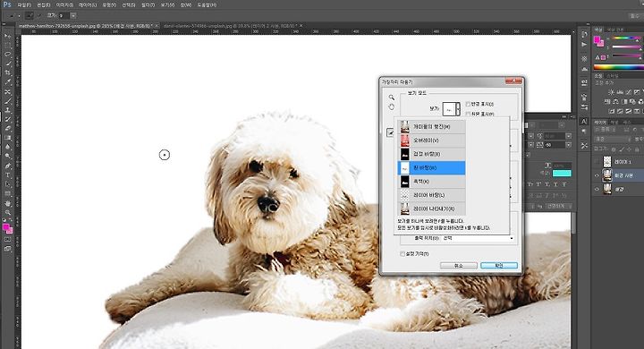Image resolution: width=644 pixels, height=349 pixels.
Task: Pick the Hand tool in Refine Edge dialog
Action: point(392,106)
